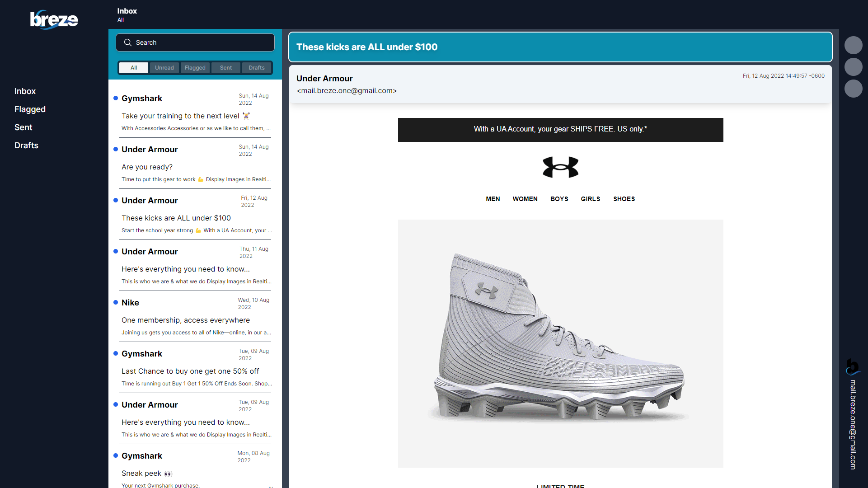Click the search magnifier icon

click(128, 42)
